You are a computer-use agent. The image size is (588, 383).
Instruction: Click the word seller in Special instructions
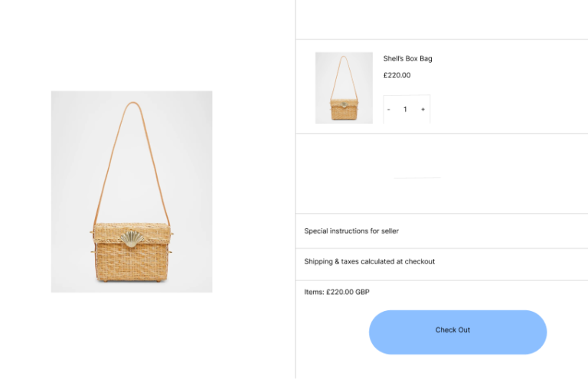(388, 231)
